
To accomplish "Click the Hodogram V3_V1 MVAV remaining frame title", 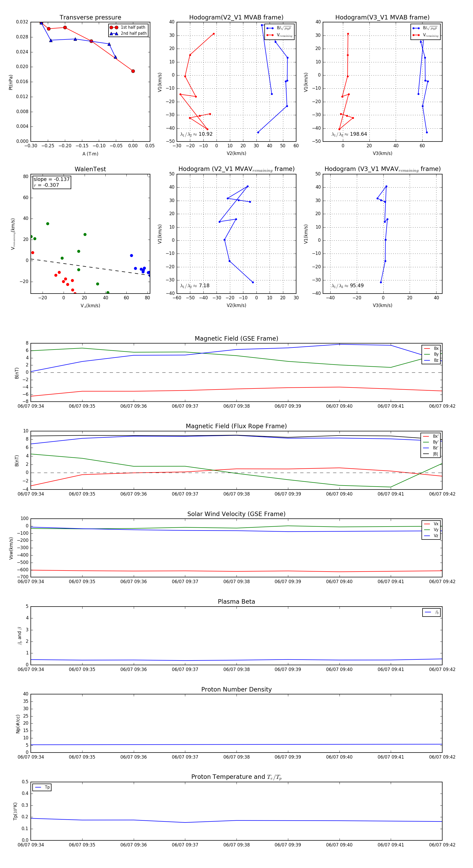I will pos(382,169).
